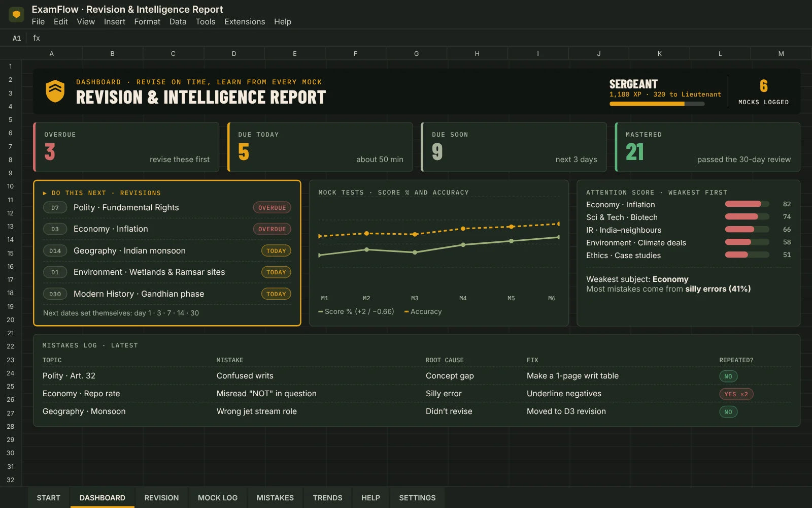Click the M2 score line data point
812x508 pixels.
click(x=367, y=249)
